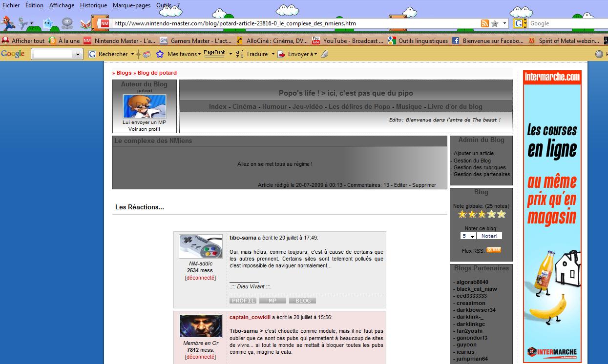Click the Livre d'or du blog link
608x364 pixels.
coord(455,106)
